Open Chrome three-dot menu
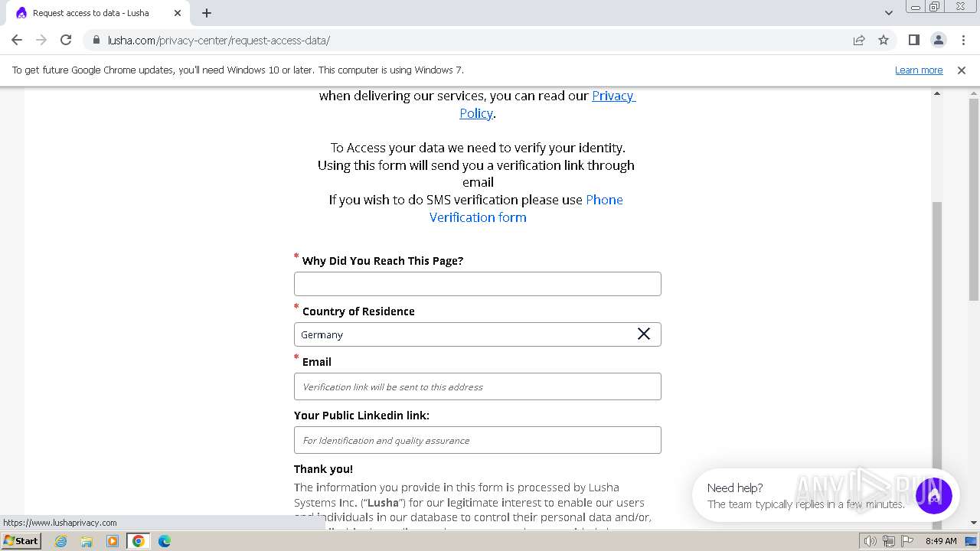The image size is (980, 551). pos(963,40)
